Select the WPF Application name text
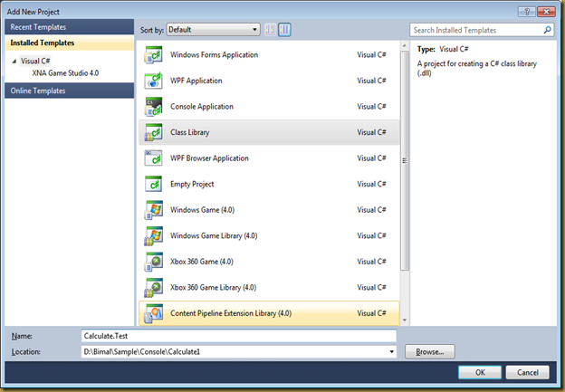This screenshot has width=565, height=392. (196, 81)
